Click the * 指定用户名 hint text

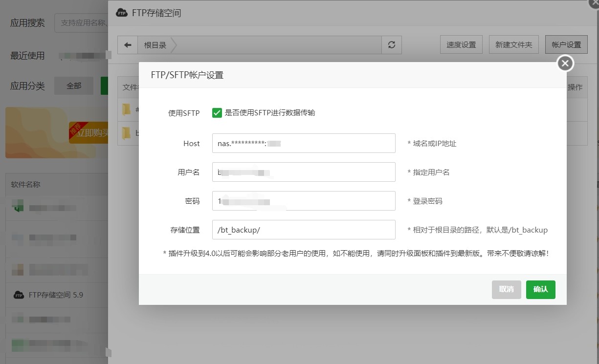(x=428, y=172)
